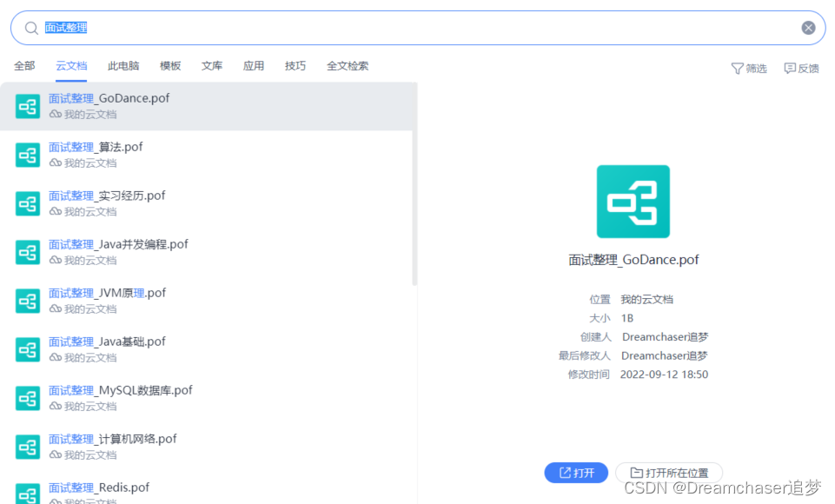
Task: Open the 模板 tab
Action: 170,66
